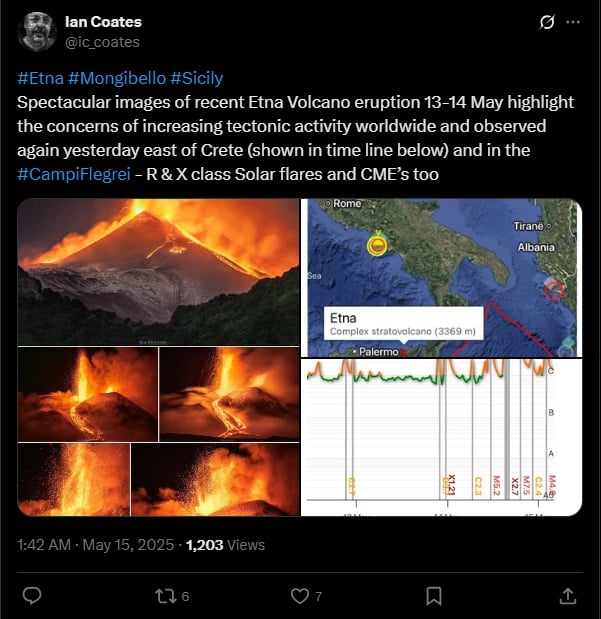Click the Grok icon near post header
Screen dimensions: 601x619
[546, 22]
